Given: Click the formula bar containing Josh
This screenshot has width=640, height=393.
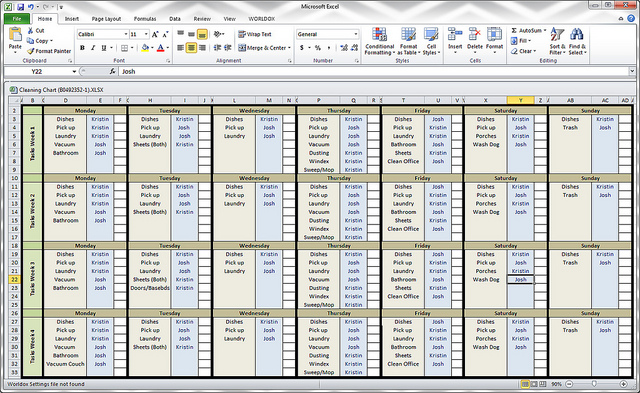Looking at the screenshot, I should click(x=374, y=71).
